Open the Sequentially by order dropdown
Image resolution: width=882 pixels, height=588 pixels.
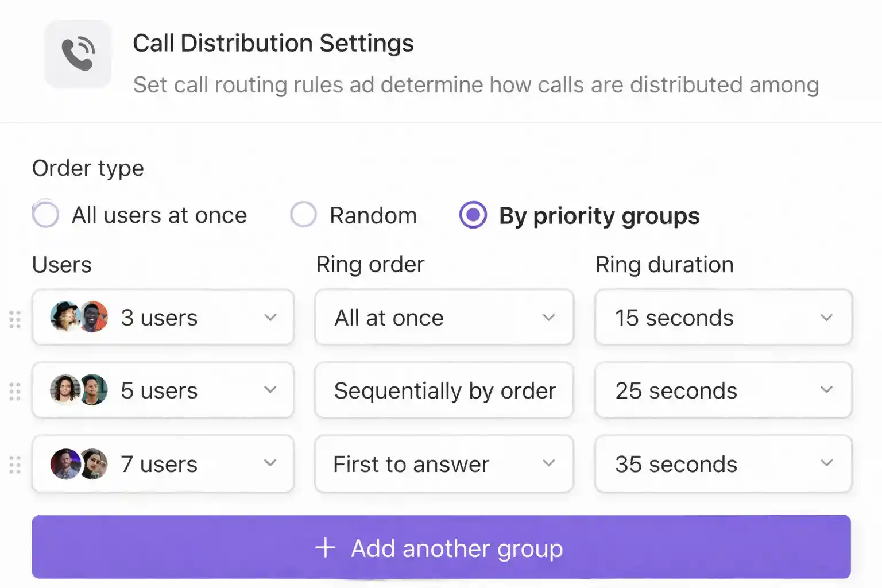pos(444,390)
